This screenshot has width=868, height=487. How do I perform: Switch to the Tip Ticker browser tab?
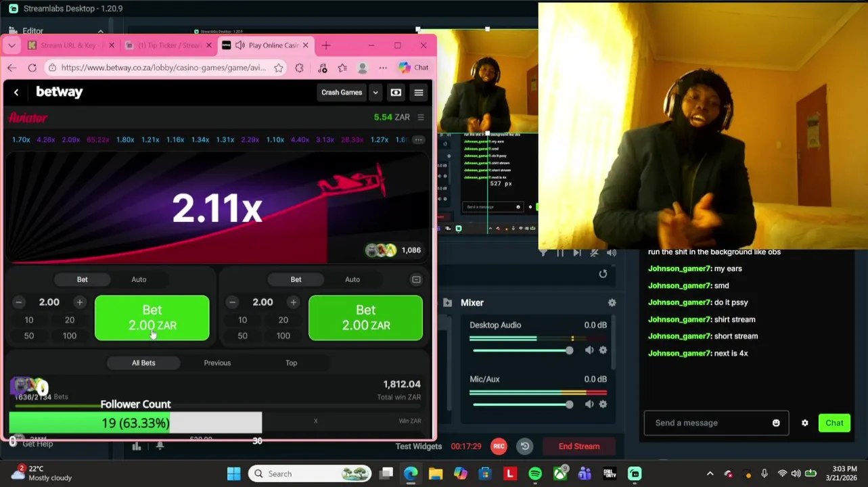coord(169,45)
